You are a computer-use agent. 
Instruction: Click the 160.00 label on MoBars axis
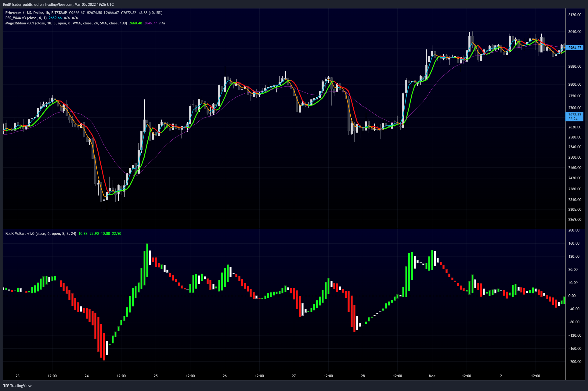coord(574,243)
